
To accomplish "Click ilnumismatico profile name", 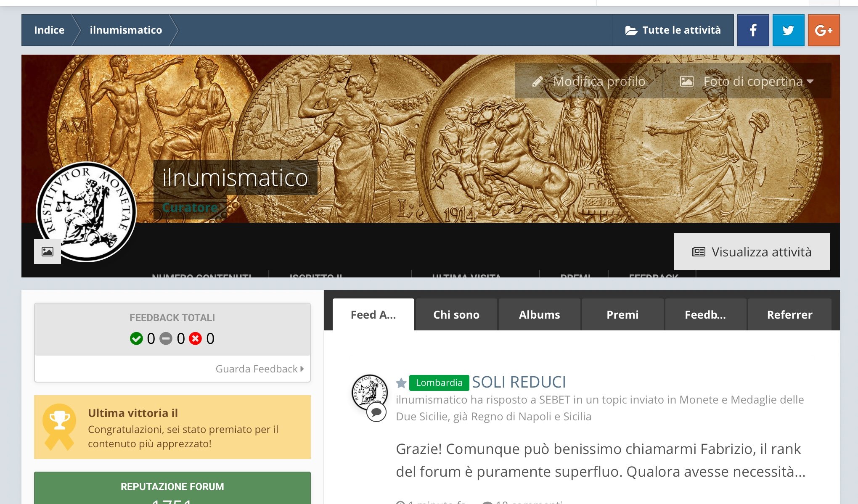I will (235, 177).
